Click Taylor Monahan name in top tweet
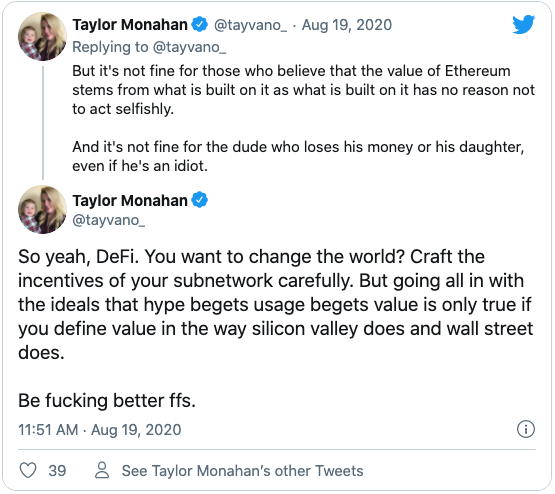555x494 pixels. pos(130,25)
